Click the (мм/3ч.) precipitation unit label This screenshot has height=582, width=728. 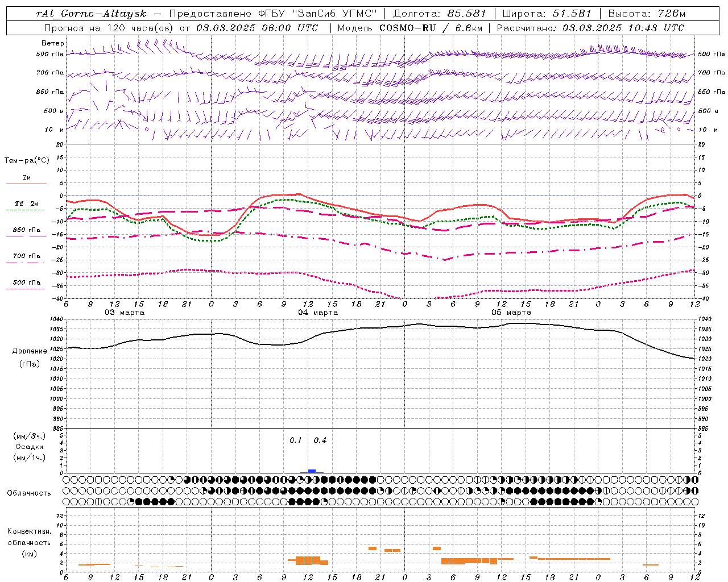point(30,436)
